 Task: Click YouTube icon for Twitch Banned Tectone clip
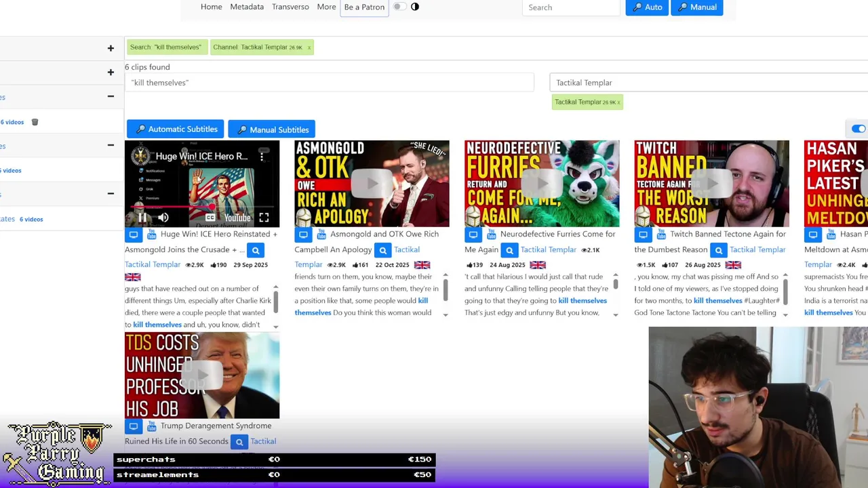click(x=660, y=235)
